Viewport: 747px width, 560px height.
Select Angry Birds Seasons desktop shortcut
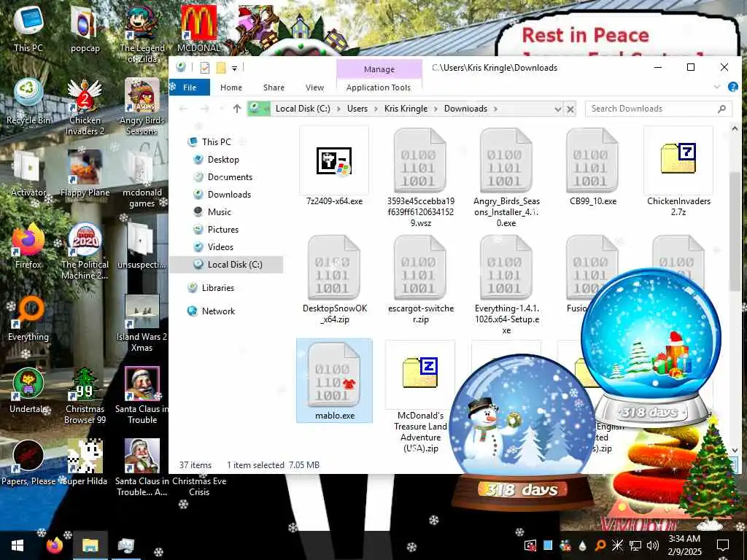pyautogui.click(x=142, y=106)
